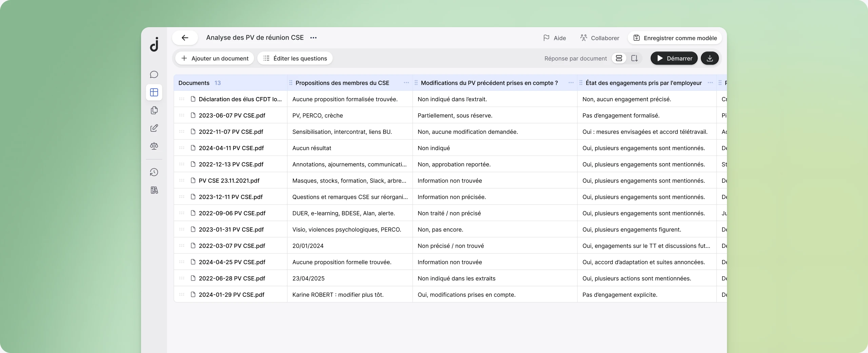
Task: Open options for Modifications du PV précédent column
Action: 571,83
